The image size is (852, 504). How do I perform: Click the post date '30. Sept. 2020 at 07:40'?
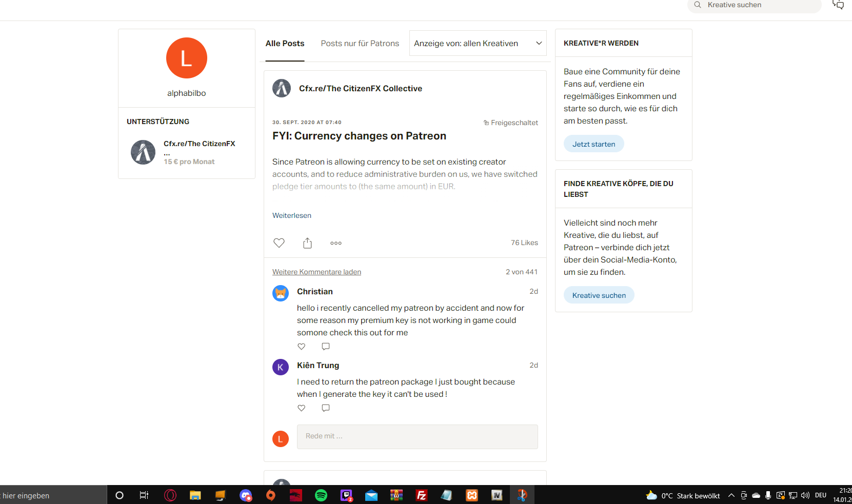[307, 123]
